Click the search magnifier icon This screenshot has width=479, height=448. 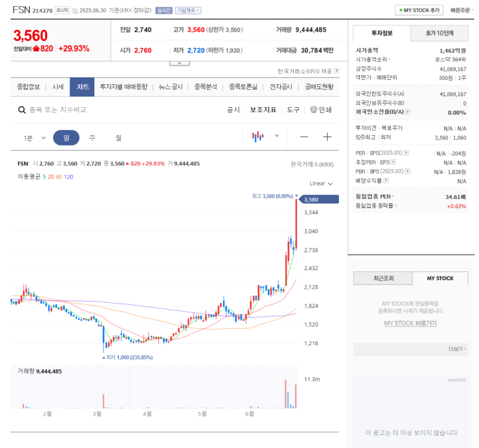[22, 110]
